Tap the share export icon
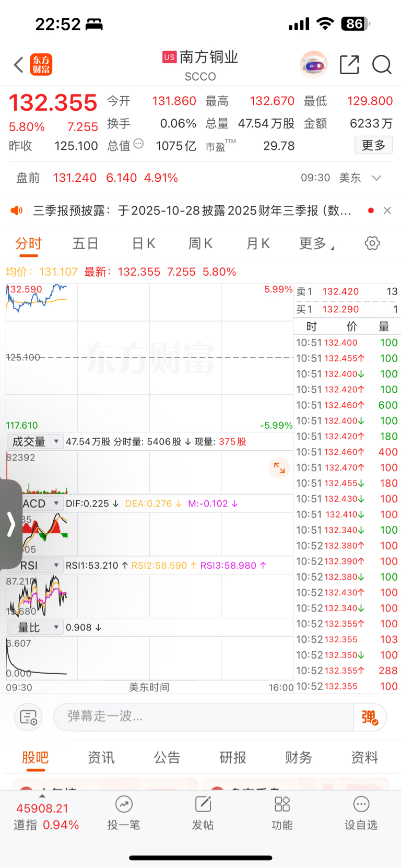The width and height of the screenshot is (401, 868). pos(349,65)
